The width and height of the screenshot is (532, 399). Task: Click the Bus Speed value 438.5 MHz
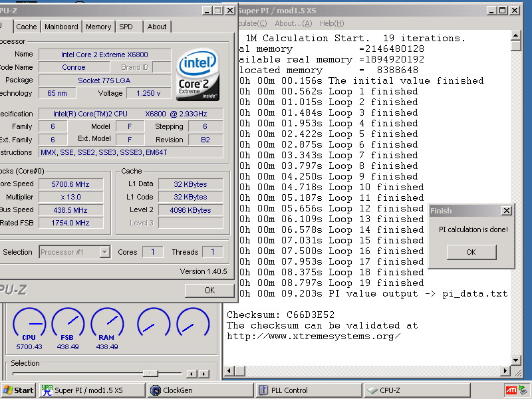click(70, 210)
